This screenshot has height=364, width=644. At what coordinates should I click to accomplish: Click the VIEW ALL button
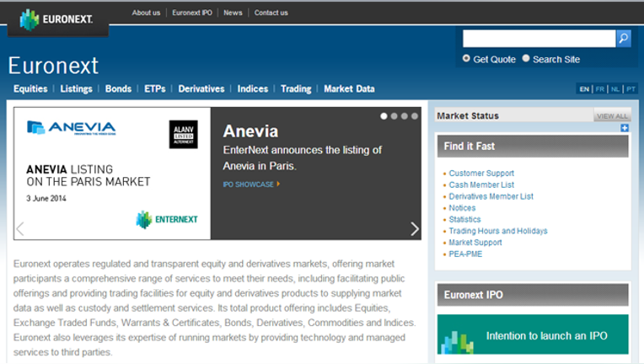tap(612, 116)
